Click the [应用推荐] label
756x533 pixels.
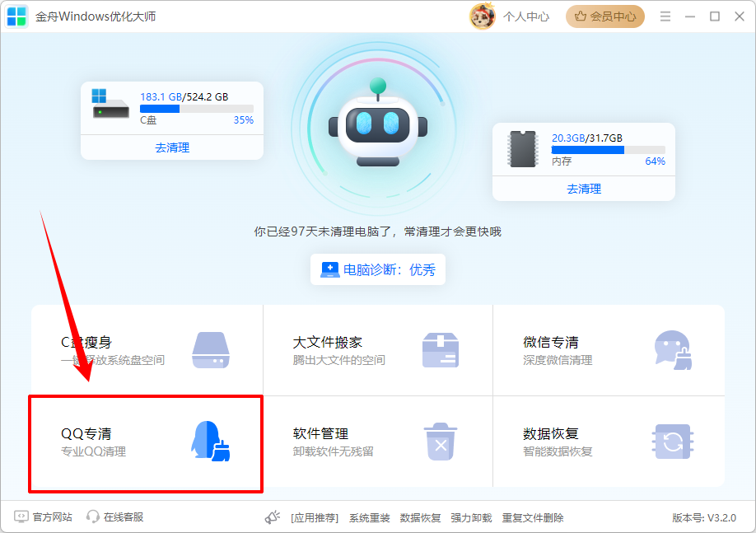[315, 518]
